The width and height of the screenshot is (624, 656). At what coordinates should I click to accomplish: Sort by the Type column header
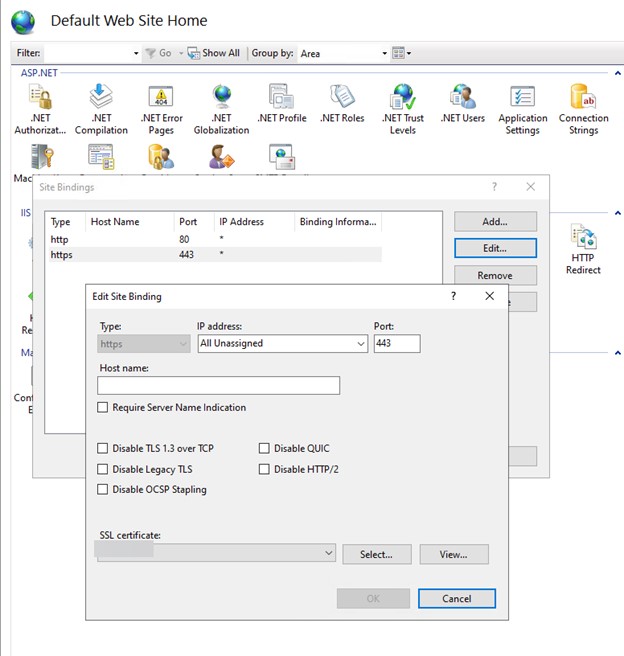[x=66, y=222]
